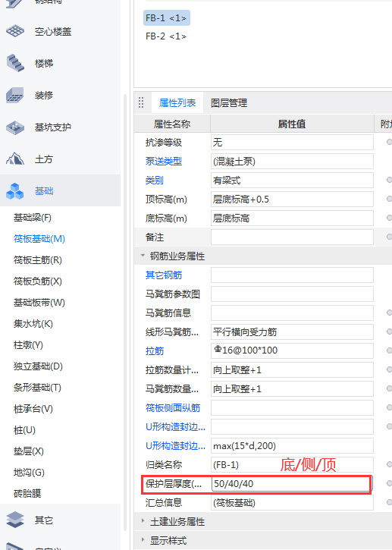
Task: Open the 拉筋 property link
Action: (x=155, y=350)
